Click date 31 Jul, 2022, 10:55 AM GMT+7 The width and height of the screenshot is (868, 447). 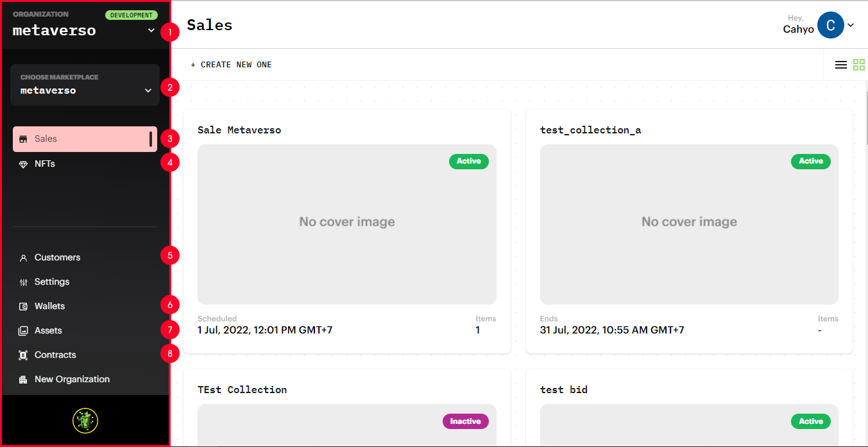[612, 330]
